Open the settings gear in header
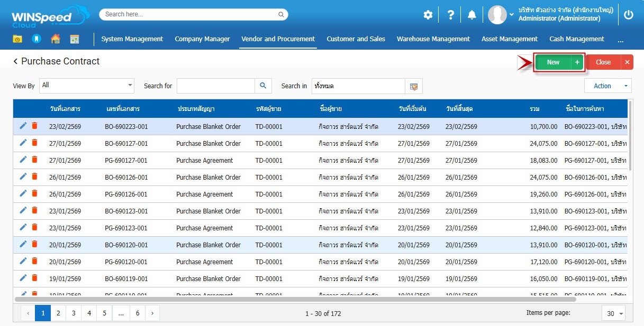The image size is (644, 326). [428, 15]
